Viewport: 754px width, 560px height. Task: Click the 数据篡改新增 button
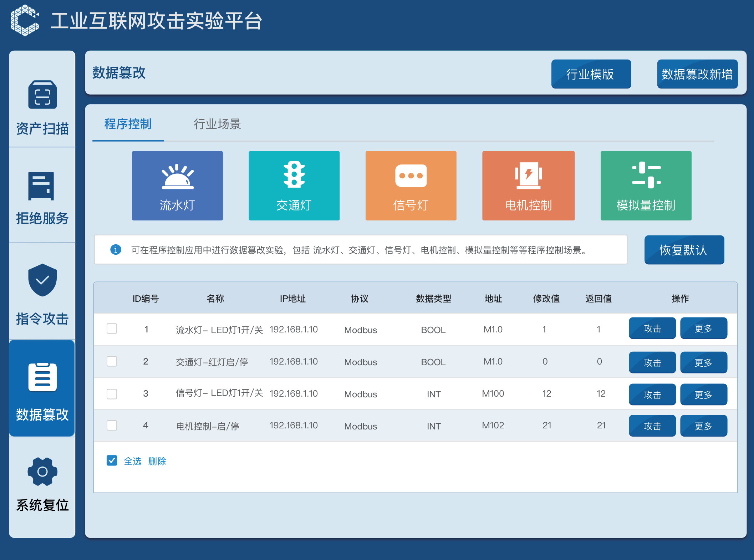coord(697,74)
